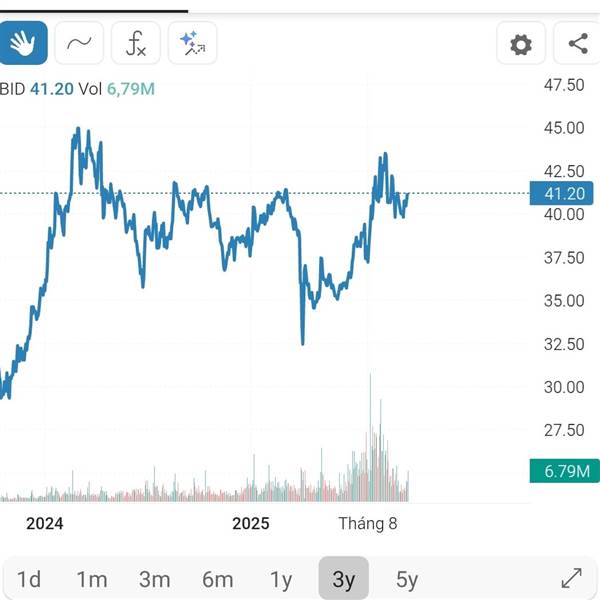Switch to 1d time range
The height and width of the screenshot is (600, 600).
[29, 579]
